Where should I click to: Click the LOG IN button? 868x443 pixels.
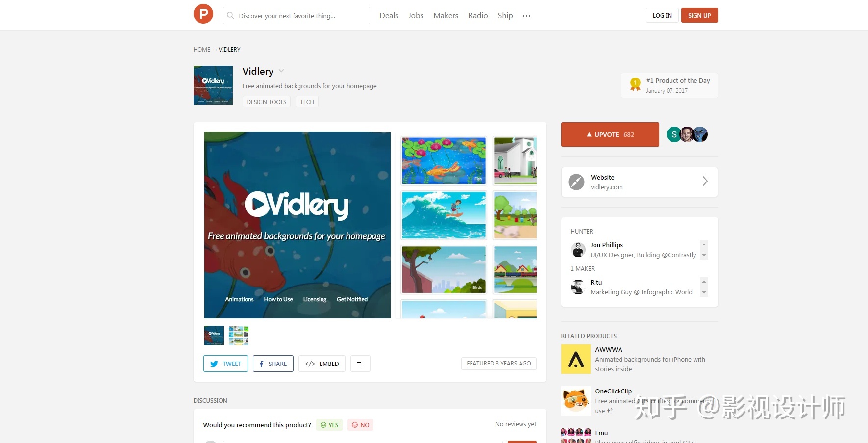pyautogui.click(x=662, y=15)
